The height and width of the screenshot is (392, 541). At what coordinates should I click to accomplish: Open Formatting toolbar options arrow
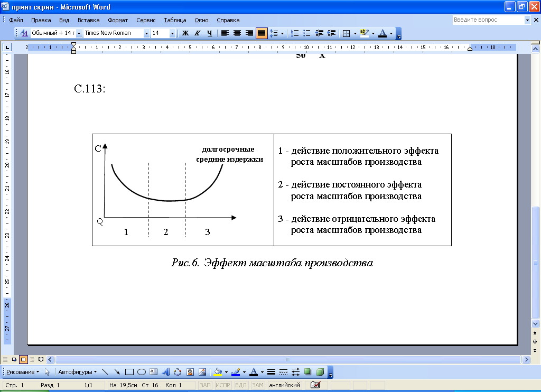pos(399,33)
